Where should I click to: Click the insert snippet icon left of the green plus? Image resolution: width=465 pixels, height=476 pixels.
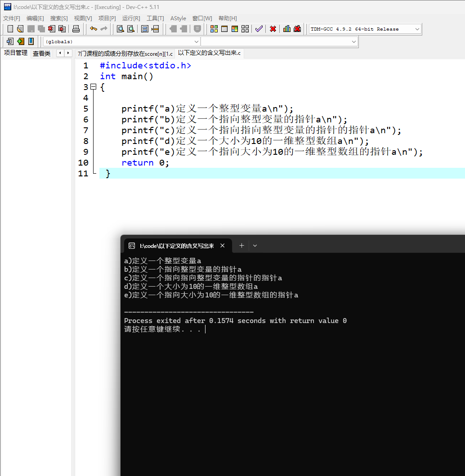(10, 41)
